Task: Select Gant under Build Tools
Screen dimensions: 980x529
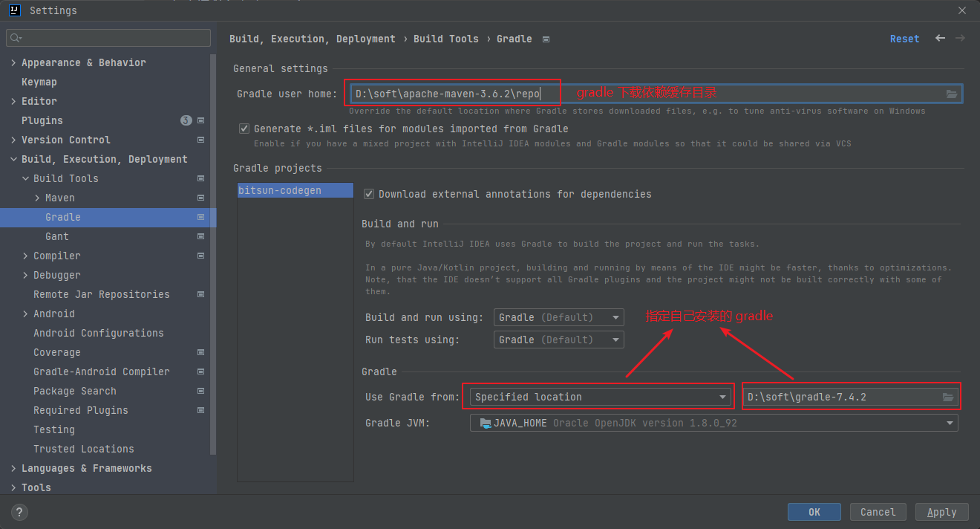Action: tap(57, 236)
